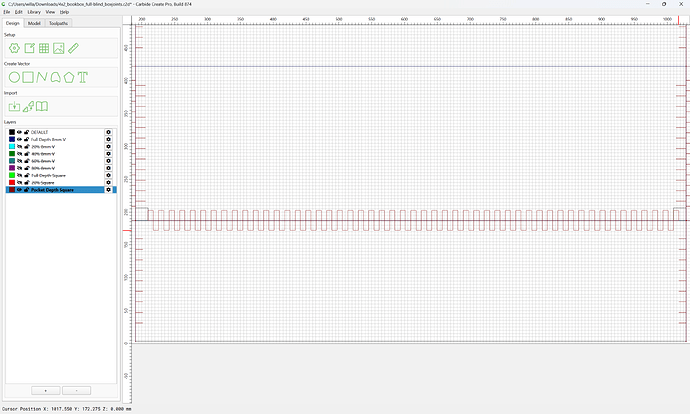Select the polygon vector tool
The height and width of the screenshot is (414, 690).
69,77
